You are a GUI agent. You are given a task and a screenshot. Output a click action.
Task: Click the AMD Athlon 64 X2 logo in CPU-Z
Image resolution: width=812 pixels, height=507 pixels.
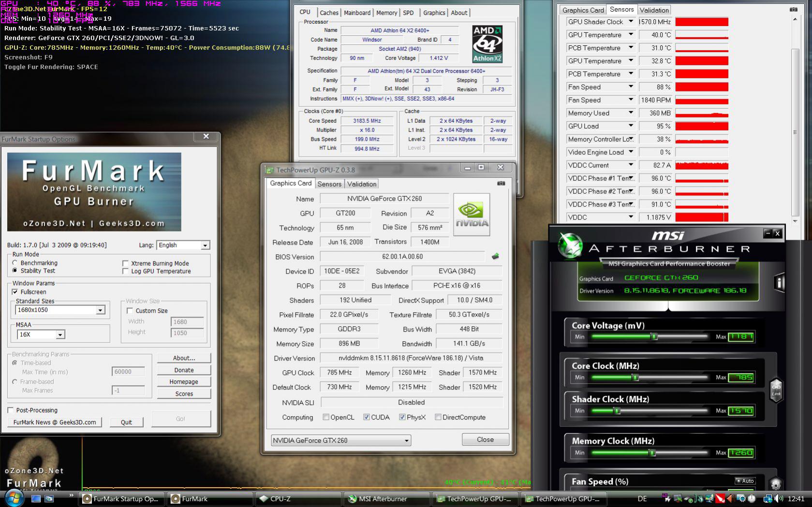[487, 44]
